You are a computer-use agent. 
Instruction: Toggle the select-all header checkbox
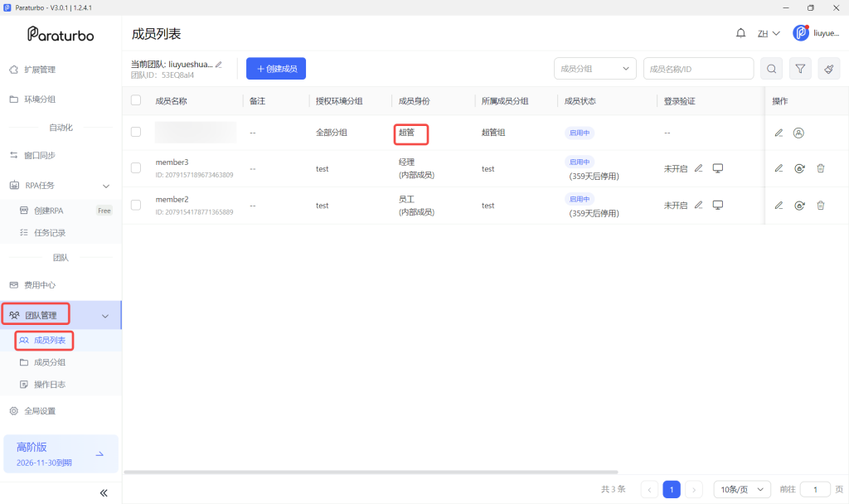(x=136, y=100)
